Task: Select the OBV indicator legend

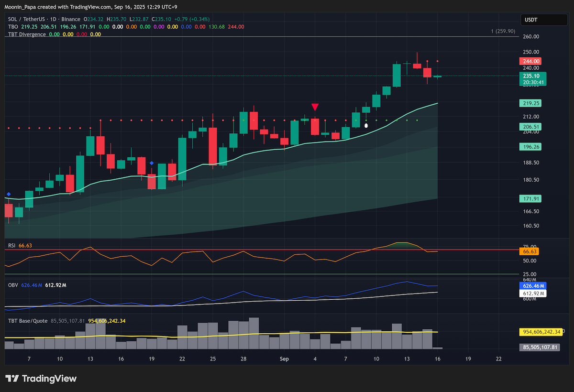Action: 13,285
